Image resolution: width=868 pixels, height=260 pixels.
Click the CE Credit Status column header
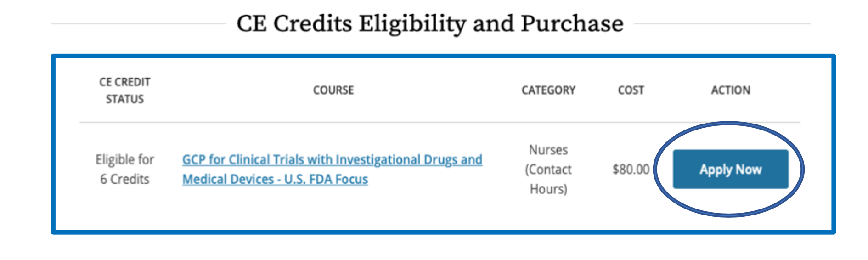click(x=124, y=90)
